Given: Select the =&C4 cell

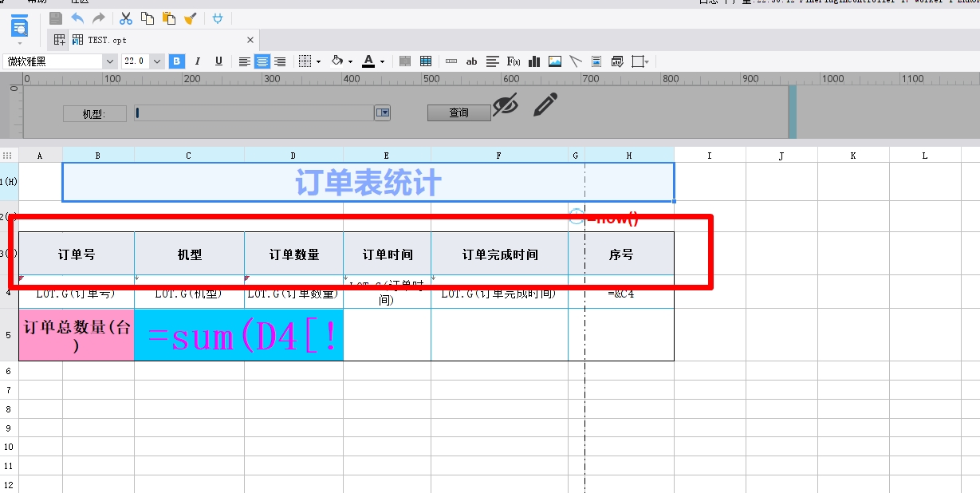Looking at the screenshot, I should [621, 293].
